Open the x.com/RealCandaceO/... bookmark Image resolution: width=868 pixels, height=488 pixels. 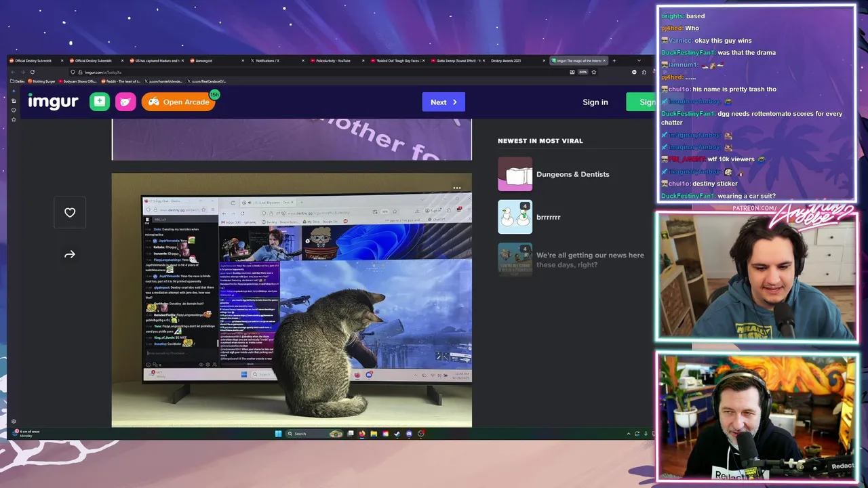(x=207, y=81)
